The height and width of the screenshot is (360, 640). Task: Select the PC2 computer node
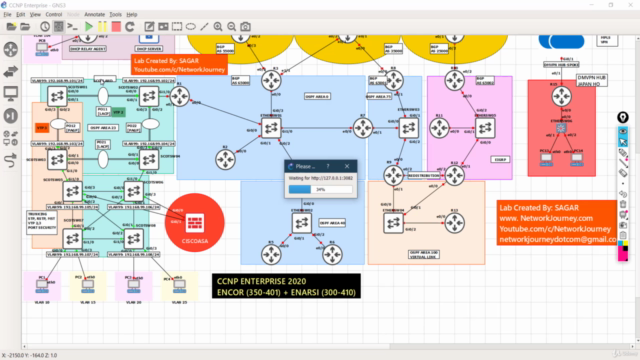coord(88,285)
